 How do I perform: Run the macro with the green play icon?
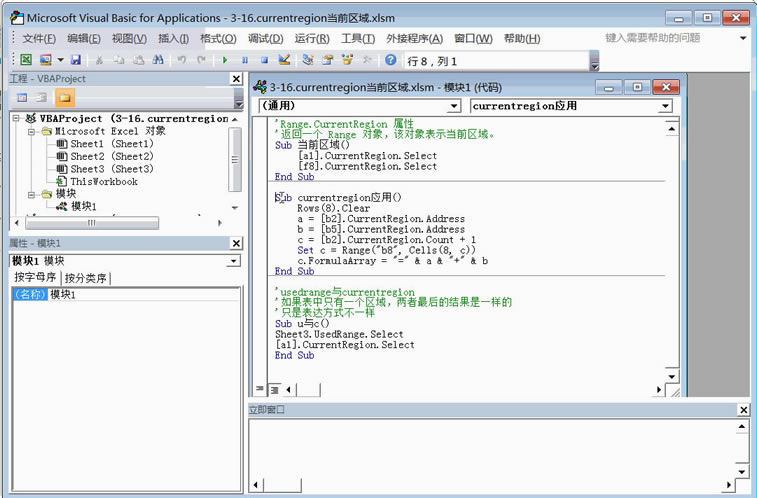coord(224,60)
